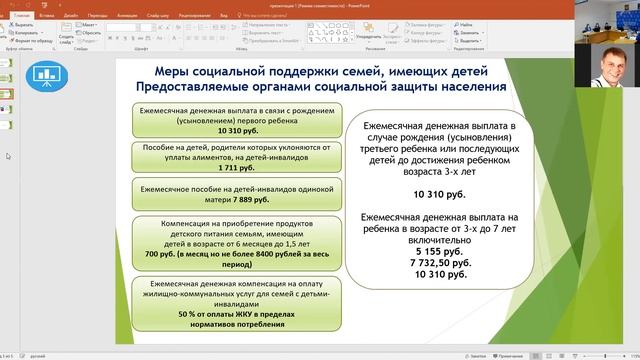Screen dimensions: 640x360
Task: Click the box mentioning '7 889 руб.'
Action: 237,194
